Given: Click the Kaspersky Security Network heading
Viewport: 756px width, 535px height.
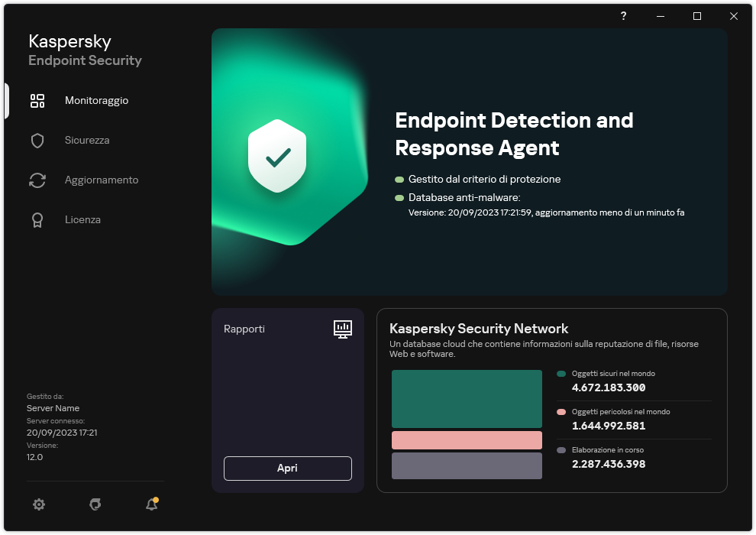Looking at the screenshot, I should pos(479,329).
